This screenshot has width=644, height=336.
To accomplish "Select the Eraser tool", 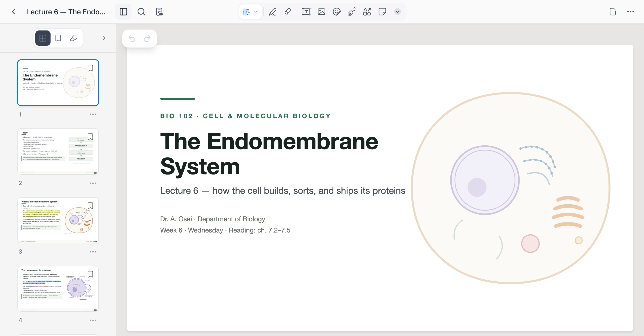I will [x=288, y=12].
